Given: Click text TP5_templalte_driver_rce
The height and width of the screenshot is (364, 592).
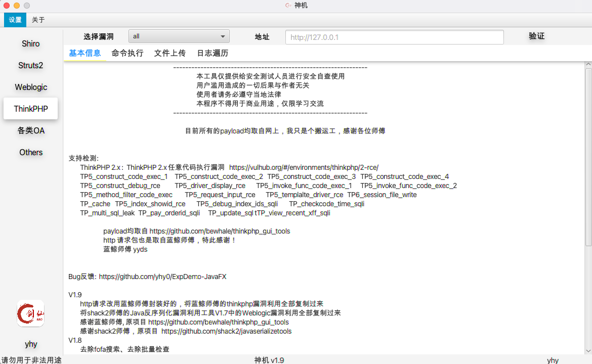Looking at the screenshot, I should (x=304, y=195).
